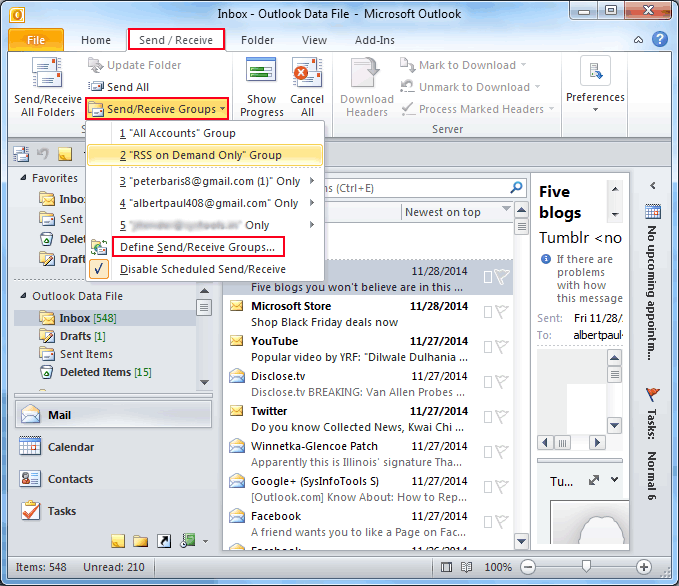Click the Outlook Help question mark icon
679x586 pixels.
tap(660, 39)
